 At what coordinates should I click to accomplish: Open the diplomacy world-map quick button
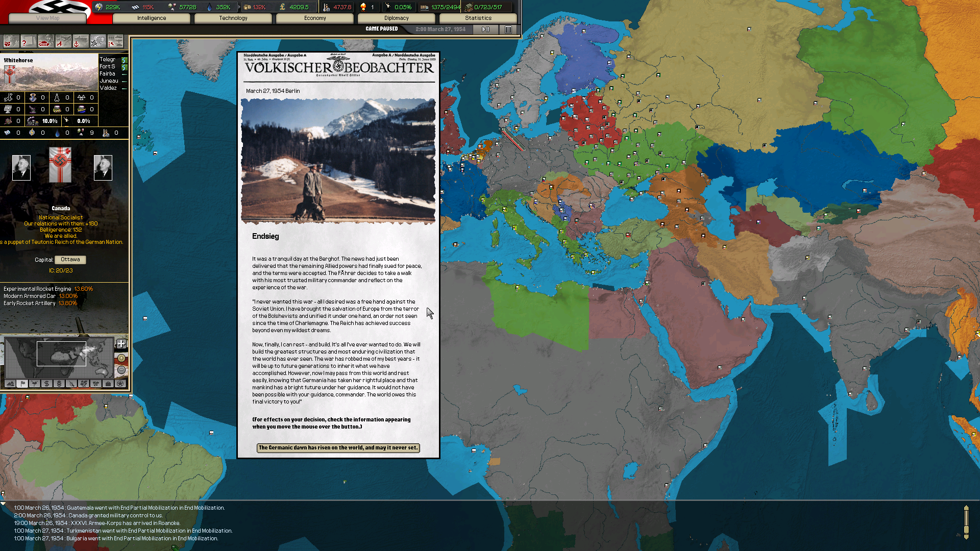point(11,42)
